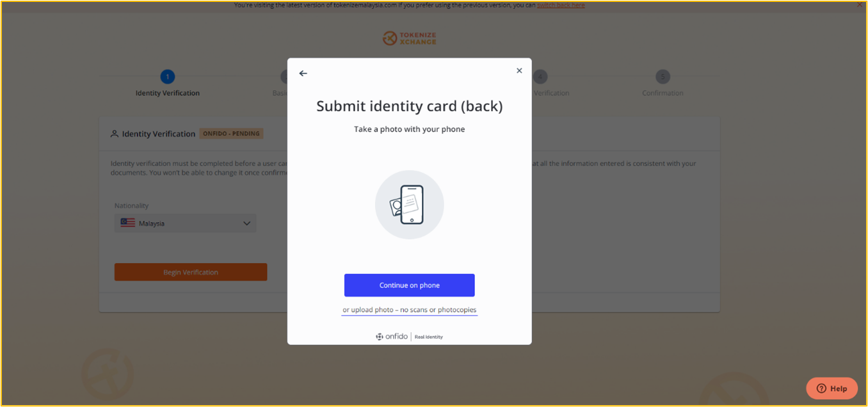
Task: Select the Confirmation step label
Action: [x=663, y=93]
